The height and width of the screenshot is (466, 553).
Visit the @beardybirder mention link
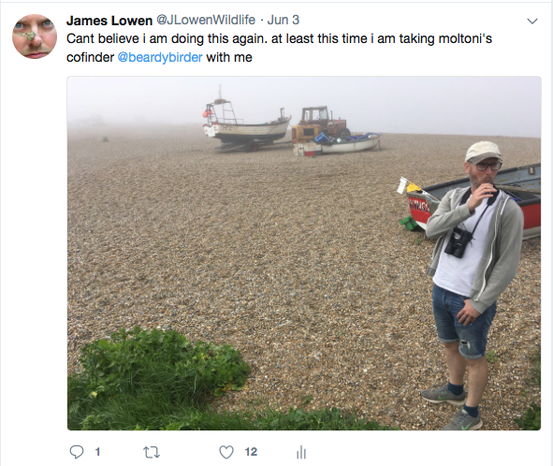coord(160,57)
